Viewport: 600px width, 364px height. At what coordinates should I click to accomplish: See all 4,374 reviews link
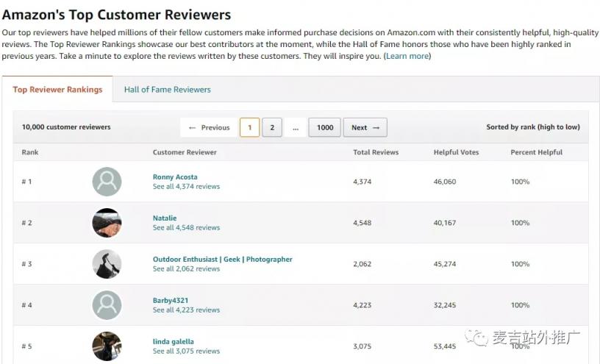pos(186,186)
